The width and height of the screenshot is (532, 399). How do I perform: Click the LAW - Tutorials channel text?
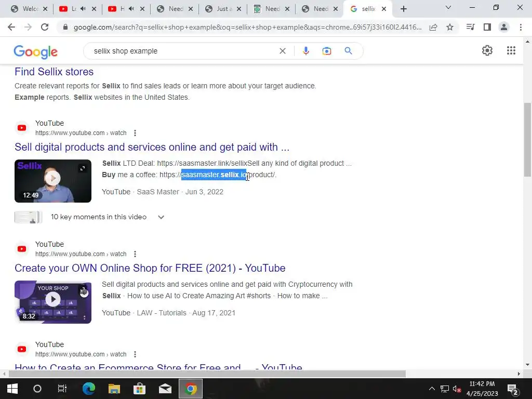(x=162, y=313)
